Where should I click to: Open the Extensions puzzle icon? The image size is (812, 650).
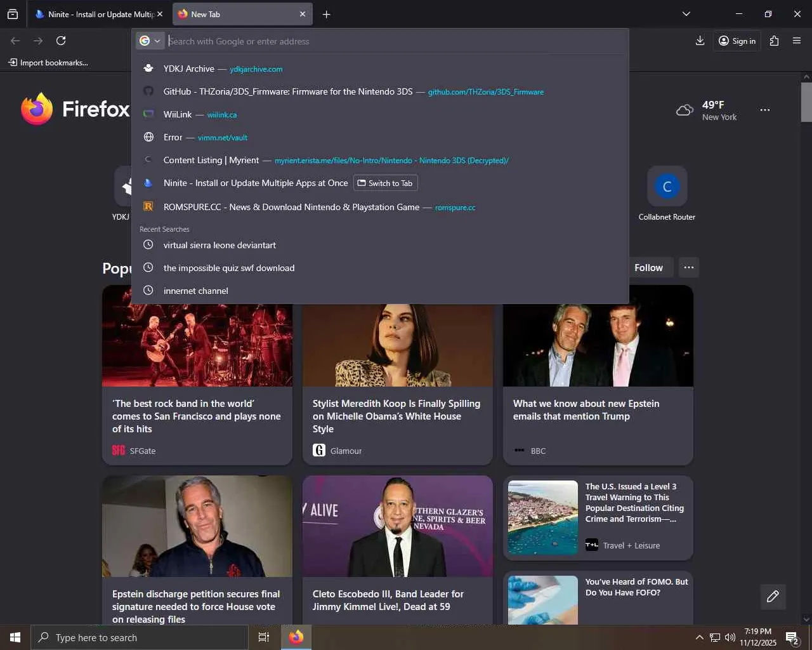(x=774, y=41)
